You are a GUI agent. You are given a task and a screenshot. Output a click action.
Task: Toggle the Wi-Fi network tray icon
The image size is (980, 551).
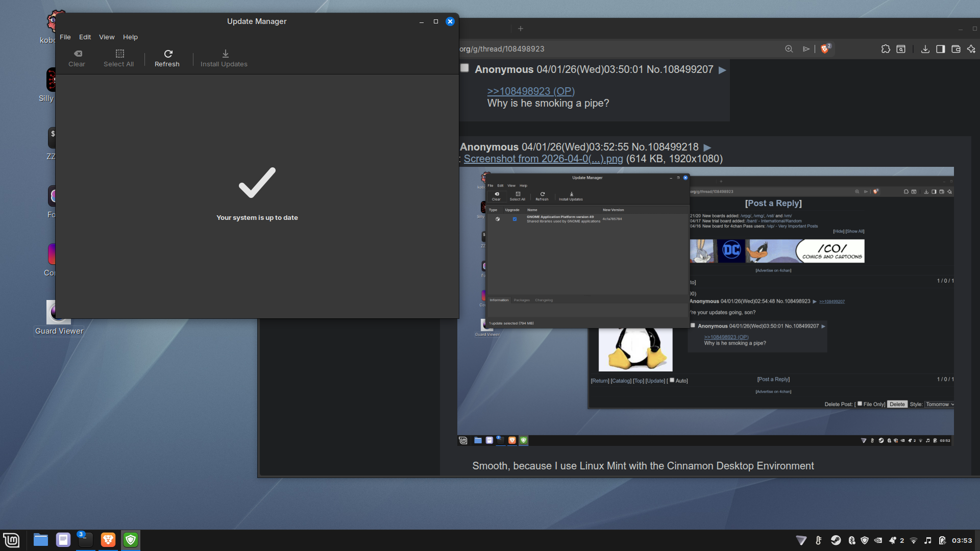[914, 540]
